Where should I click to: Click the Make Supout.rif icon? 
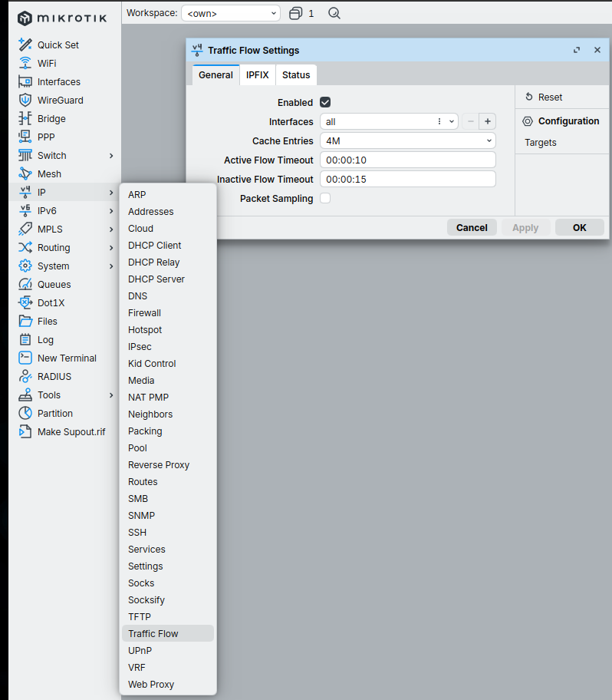point(25,431)
